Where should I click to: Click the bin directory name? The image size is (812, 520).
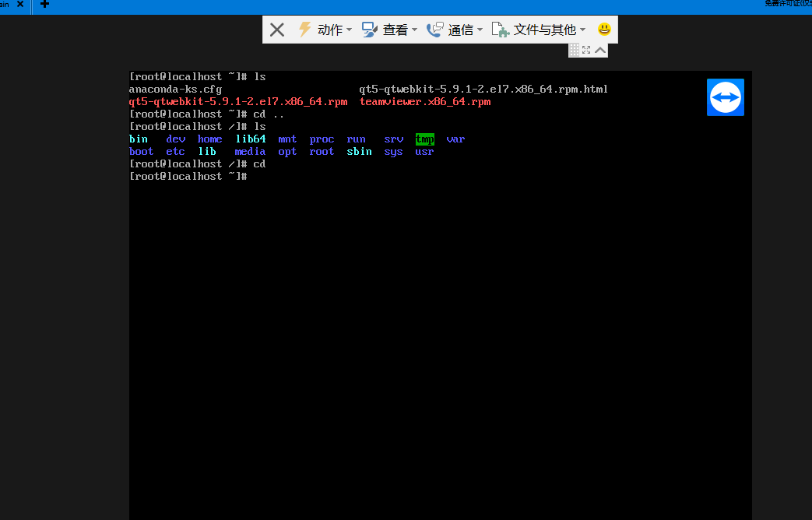point(139,139)
